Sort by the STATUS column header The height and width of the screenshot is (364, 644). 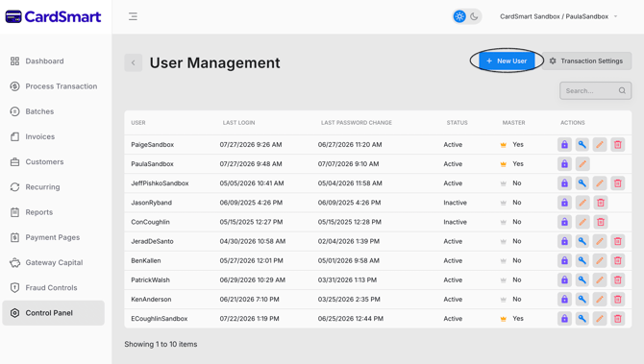[x=458, y=123]
